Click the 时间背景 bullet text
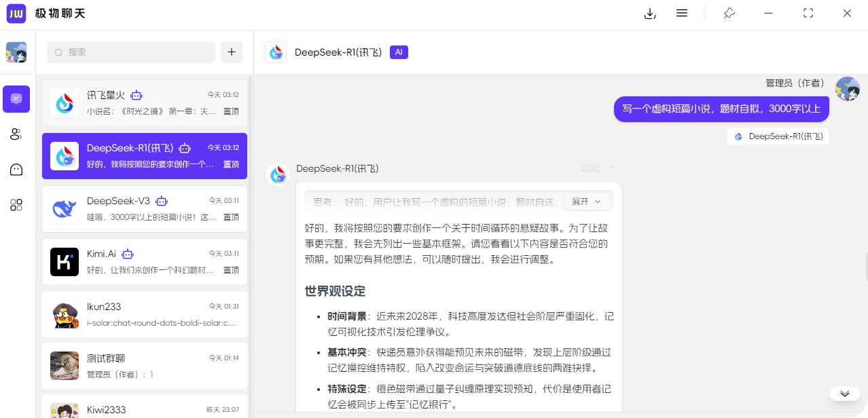The height and width of the screenshot is (418, 868). click(x=471, y=324)
